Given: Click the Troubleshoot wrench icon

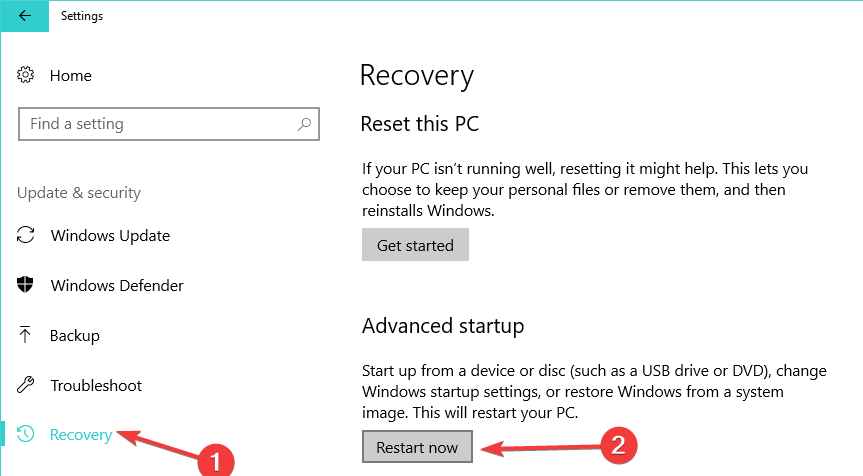Looking at the screenshot, I should coord(26,386).
